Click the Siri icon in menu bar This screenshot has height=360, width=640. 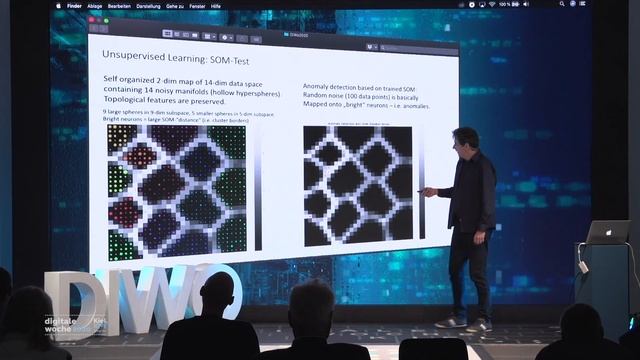tap(573, 4)
